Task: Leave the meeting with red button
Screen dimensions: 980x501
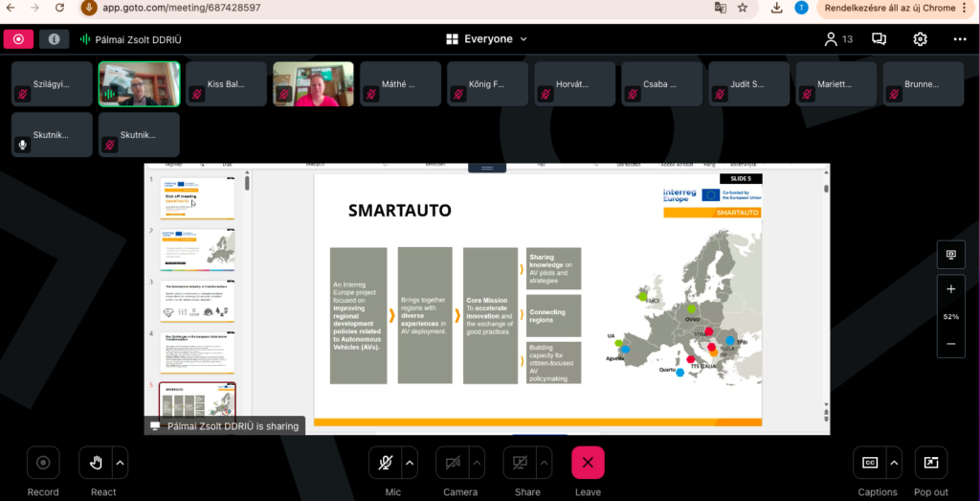Action: (x=588, y=463)
